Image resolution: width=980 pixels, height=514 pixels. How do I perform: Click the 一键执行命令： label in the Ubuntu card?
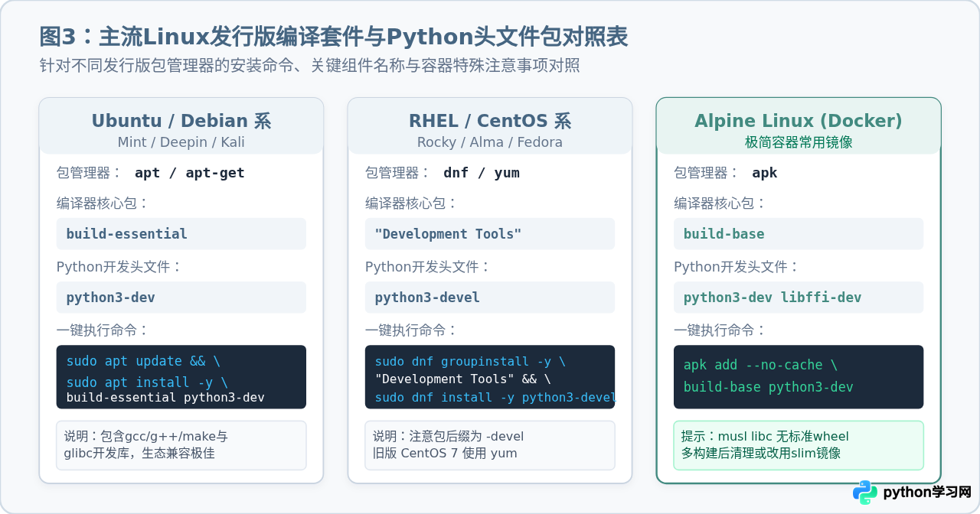click(x=103, y=330)
